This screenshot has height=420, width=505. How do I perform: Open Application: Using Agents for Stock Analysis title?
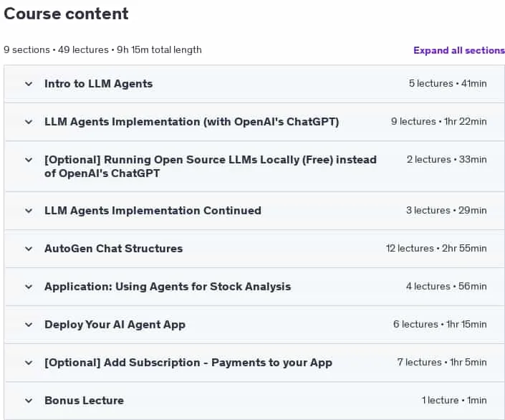(168, 287)
